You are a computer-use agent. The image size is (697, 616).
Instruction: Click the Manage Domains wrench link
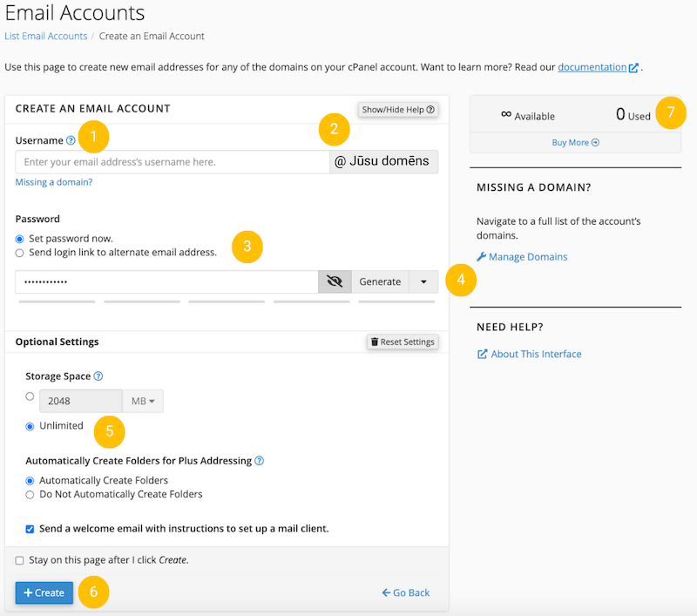[522, 257]
